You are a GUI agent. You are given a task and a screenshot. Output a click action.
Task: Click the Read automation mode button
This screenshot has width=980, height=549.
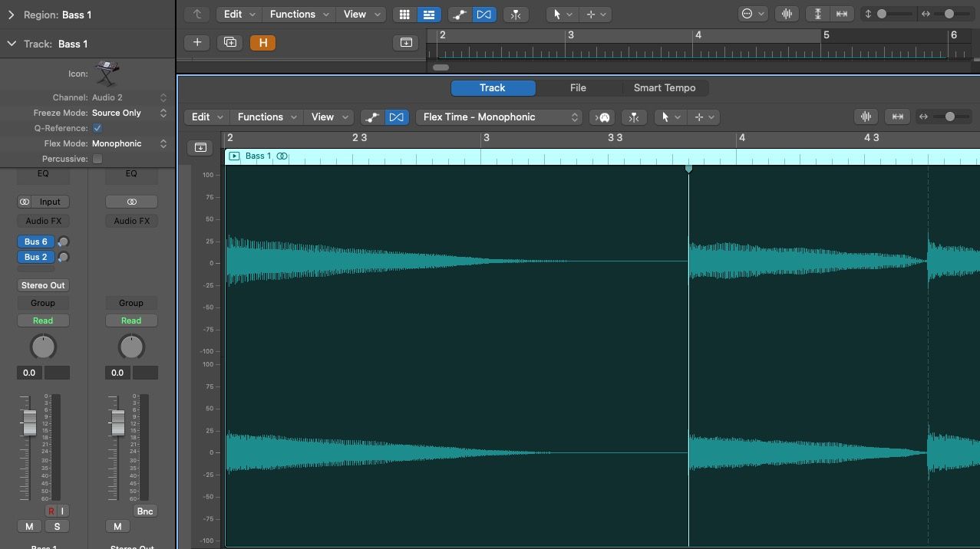[x=43, y=320]
